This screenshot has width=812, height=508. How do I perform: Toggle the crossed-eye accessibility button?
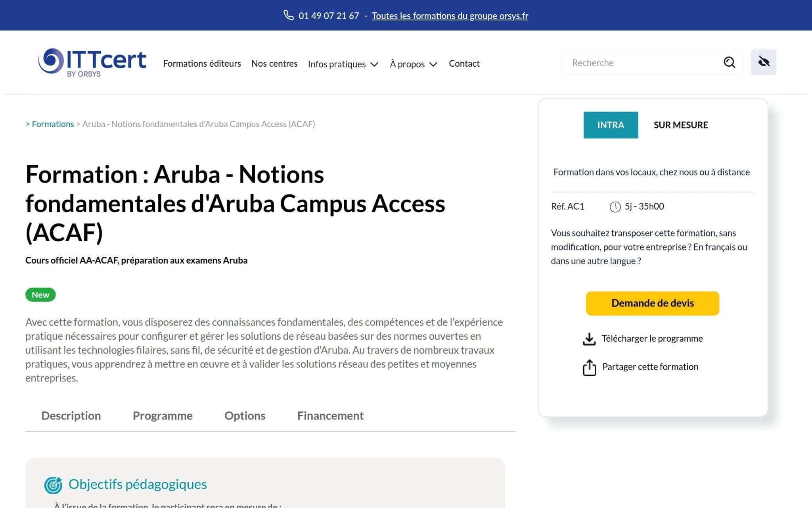pyautogui.click(x=763, y=62)
